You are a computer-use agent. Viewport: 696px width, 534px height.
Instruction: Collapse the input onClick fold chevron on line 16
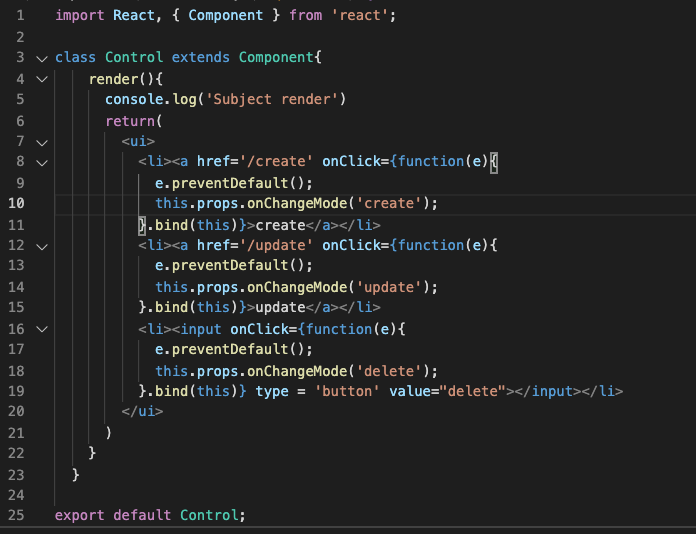click(x=42, y=329)
